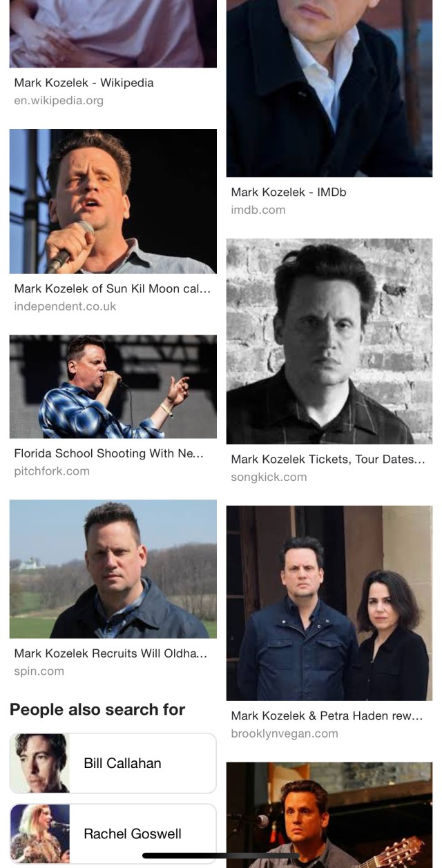Open the Pitchfork blue plaid shirt photo

[113, 387]
